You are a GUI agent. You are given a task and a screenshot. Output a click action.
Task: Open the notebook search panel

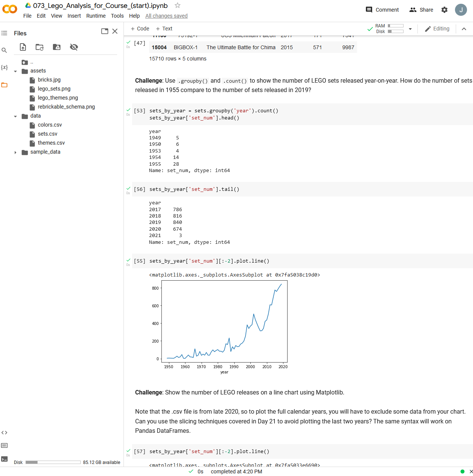pos(4,50)
